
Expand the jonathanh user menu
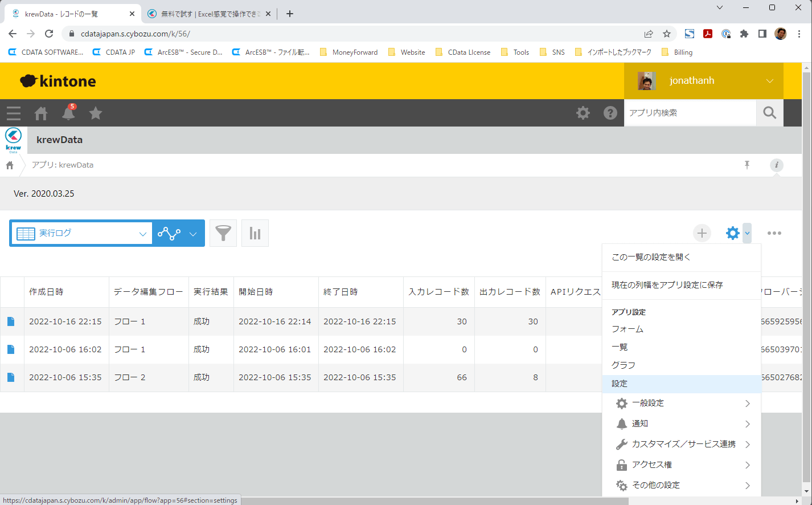[x=704, y=81]
